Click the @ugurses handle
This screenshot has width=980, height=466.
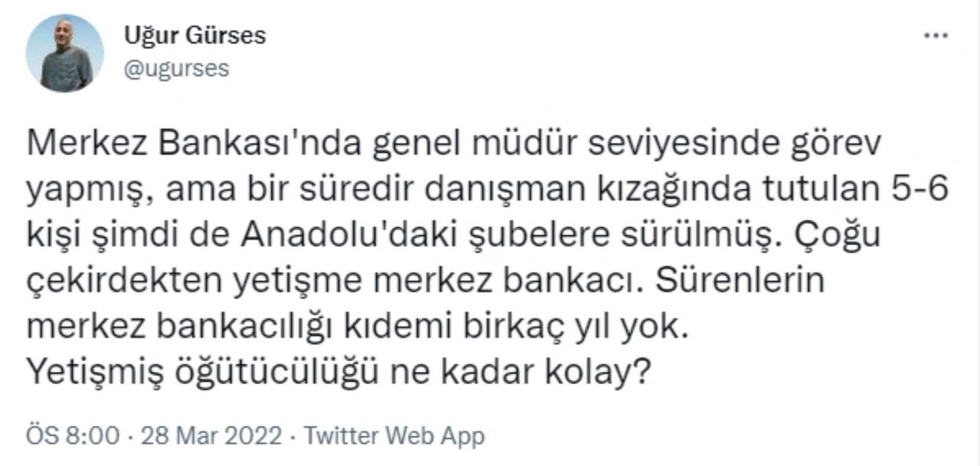tap(175, 69)
